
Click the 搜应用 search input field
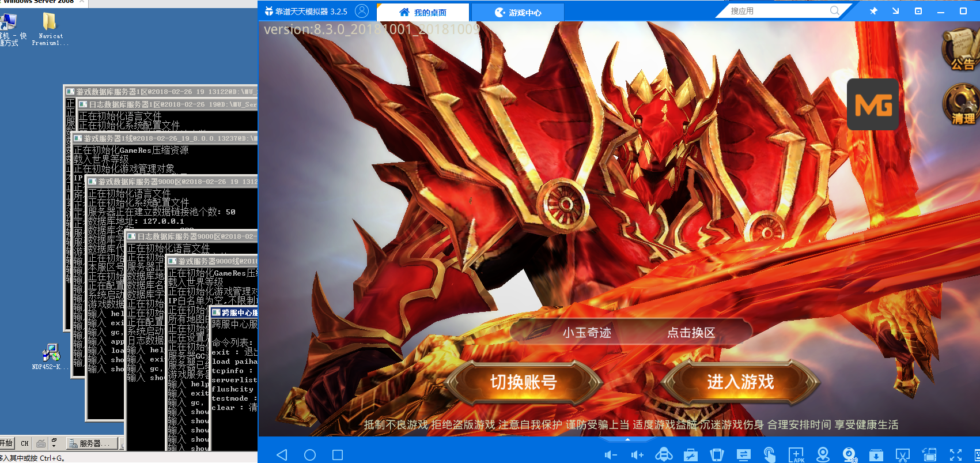[x=778, y=11]
